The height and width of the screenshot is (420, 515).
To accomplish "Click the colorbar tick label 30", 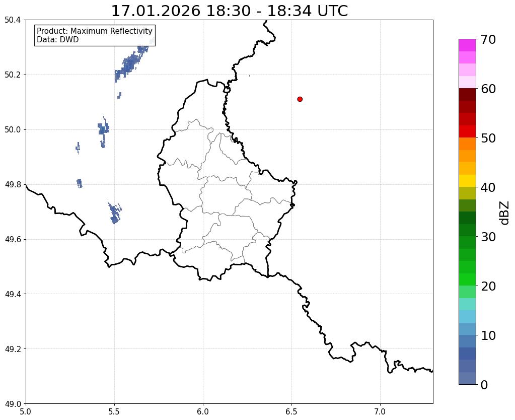I will click(x=488, y=236).
